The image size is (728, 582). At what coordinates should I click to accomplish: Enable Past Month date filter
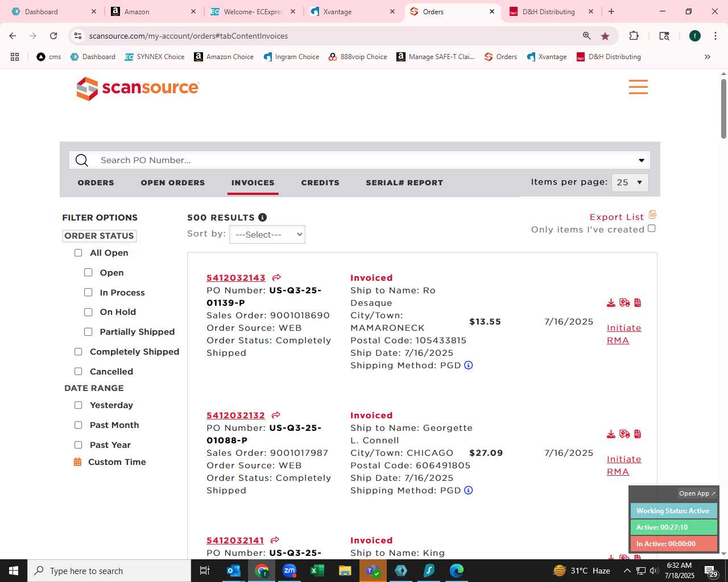pyautogui.click(x=78, y=425)
